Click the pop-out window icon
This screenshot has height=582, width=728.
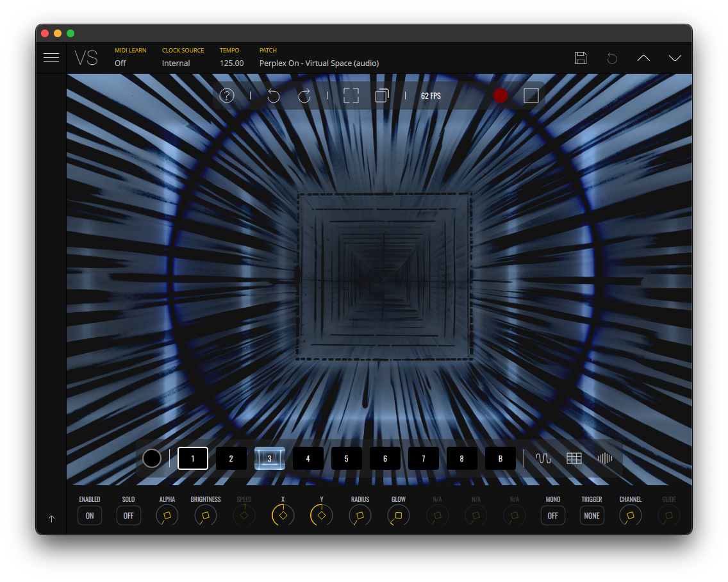click(382, 96)
